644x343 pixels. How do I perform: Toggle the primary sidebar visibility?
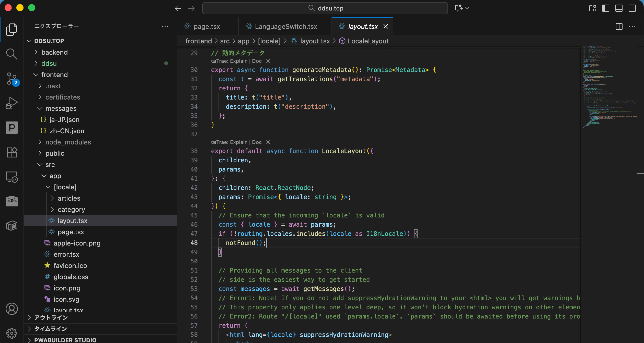point(605,8)
